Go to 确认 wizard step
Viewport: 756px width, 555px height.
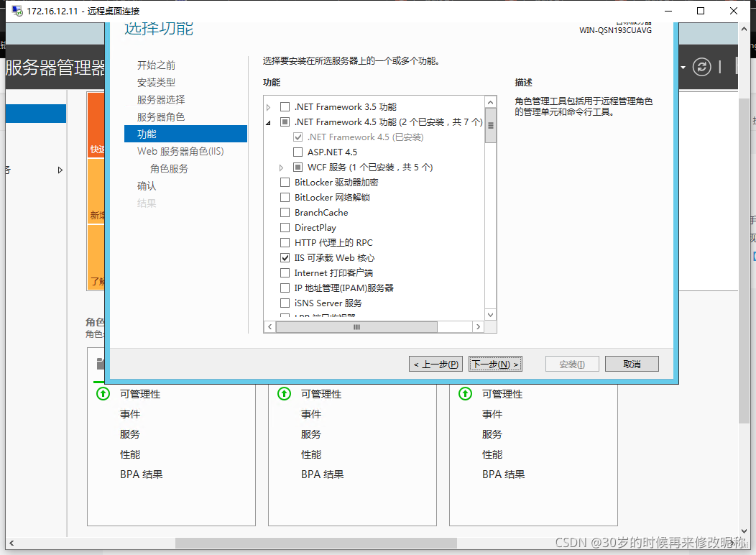tap(146, 186)
